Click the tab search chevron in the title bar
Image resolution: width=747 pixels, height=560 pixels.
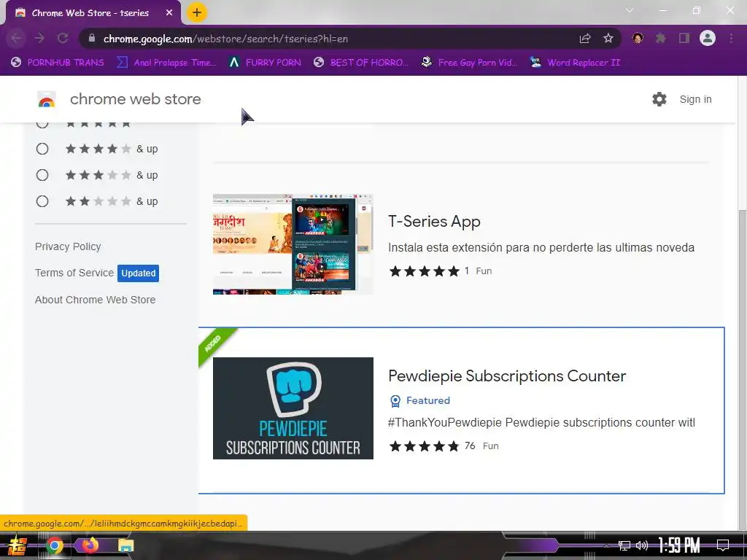pos(630,10)
